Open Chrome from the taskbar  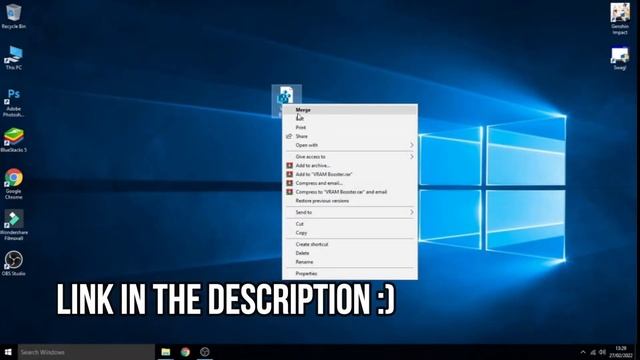(x=185, y=352)
